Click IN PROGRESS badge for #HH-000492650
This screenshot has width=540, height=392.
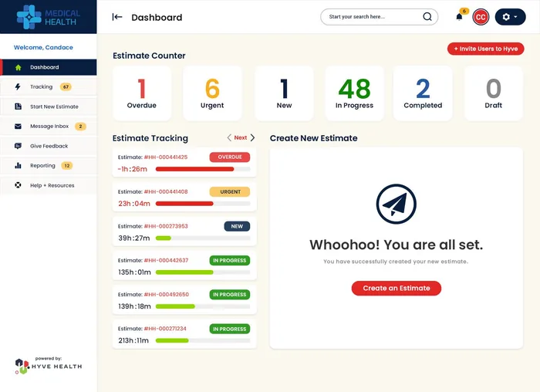(x=230, y=295)
